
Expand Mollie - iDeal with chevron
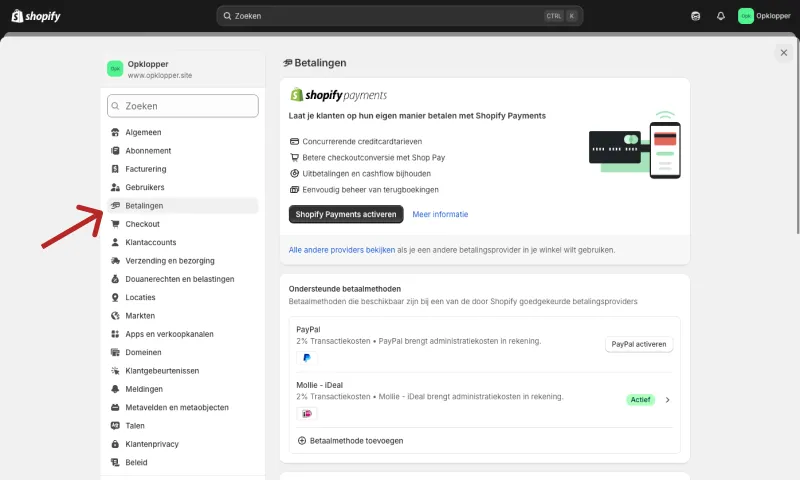click(667, 400)
